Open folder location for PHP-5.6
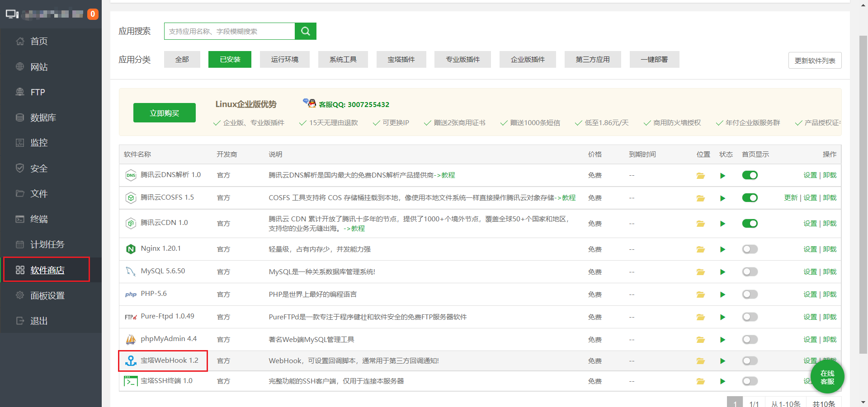The image size is (868, 407). click(x=701, y=295)
